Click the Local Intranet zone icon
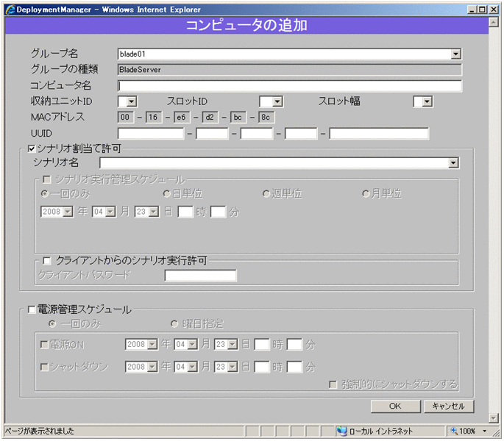The width and height of the screenshot is (504, 441). (341, 431)
